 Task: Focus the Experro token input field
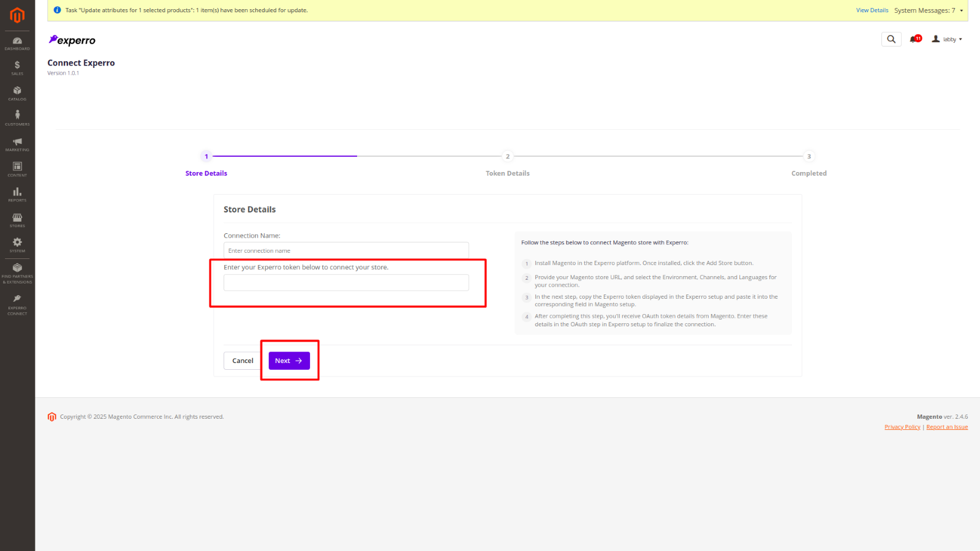(346, 282)
